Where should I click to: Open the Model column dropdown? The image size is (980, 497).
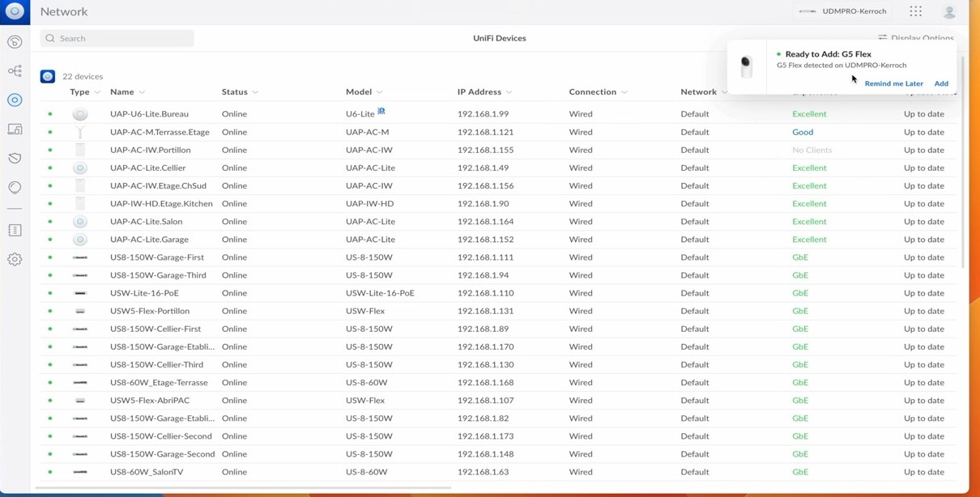click(379, 92)
